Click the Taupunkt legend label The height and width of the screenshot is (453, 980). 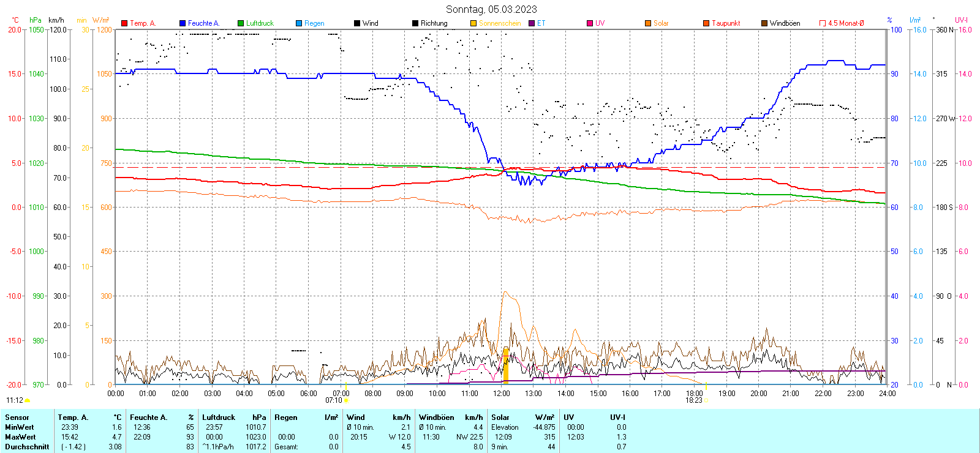[726, 23]
